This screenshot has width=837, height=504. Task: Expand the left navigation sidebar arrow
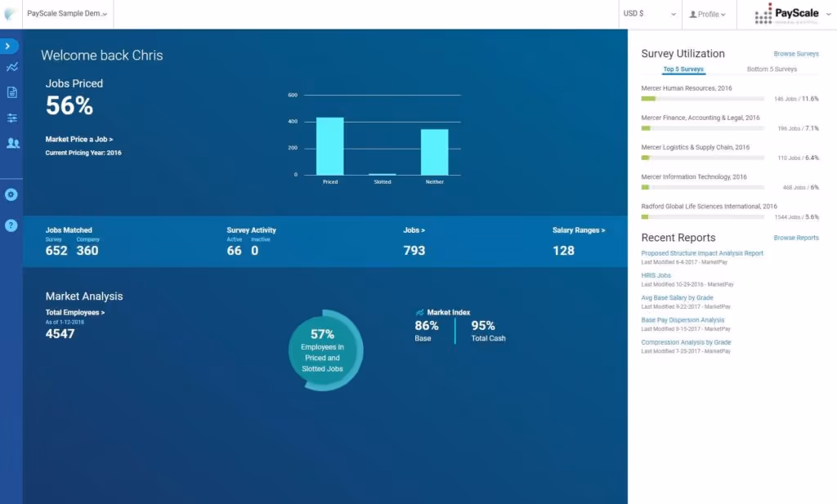pyautogui.click(x=10, y=47)
